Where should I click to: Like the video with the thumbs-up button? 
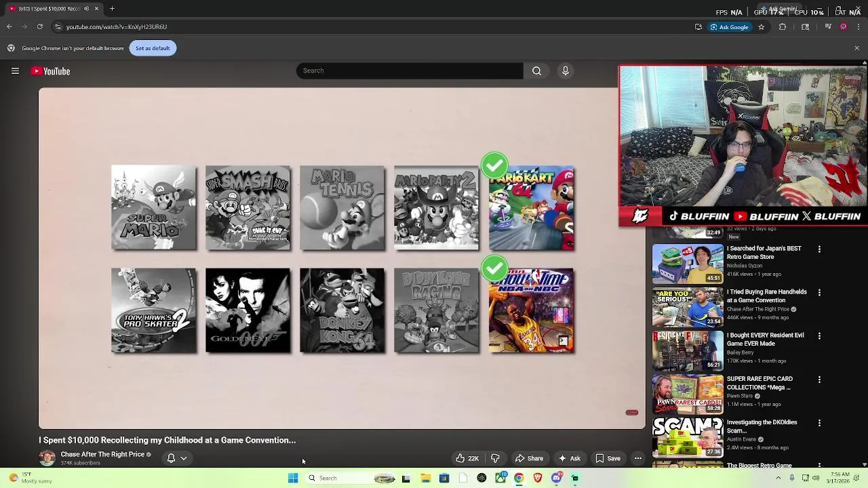(x=467, y=459)
